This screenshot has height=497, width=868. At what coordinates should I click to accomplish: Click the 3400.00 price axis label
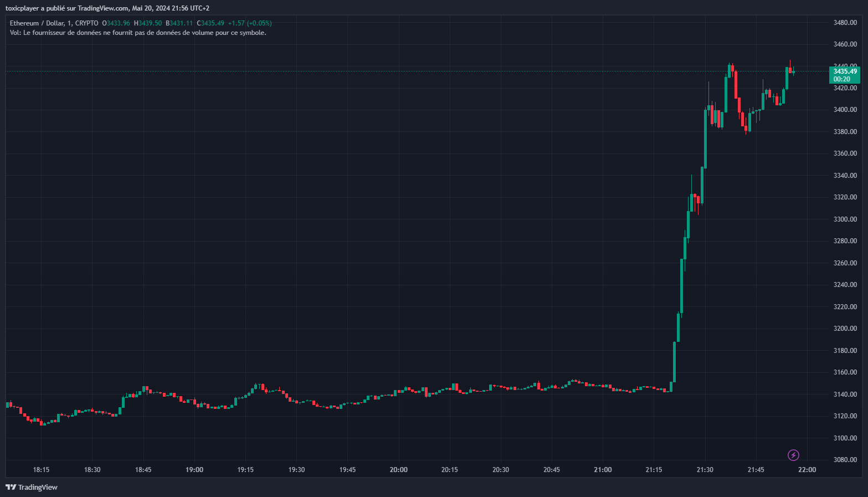(x=845, y=110)
